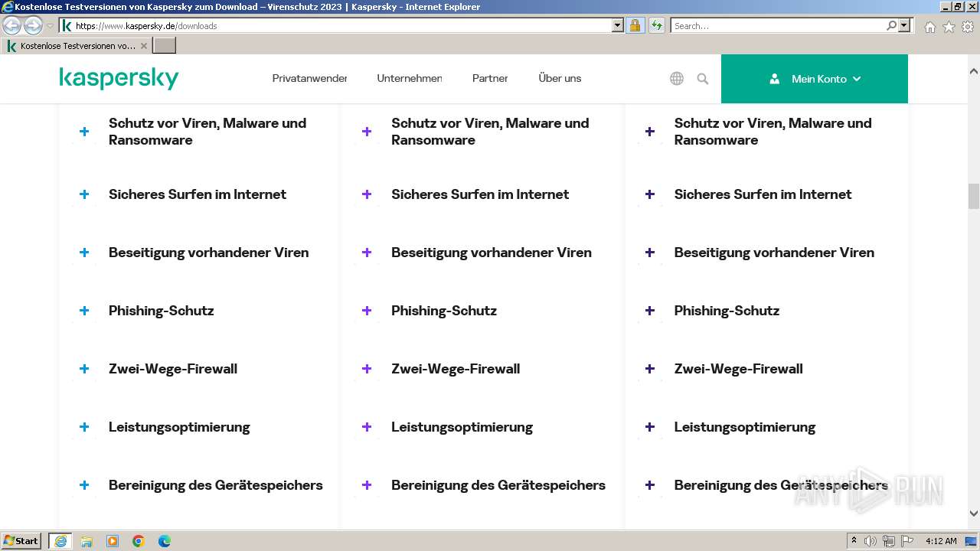Image resolution: width=980 pixels, height=551 pixels.
Task: Open the Mein Konto dropdown
Action: (x=815, y=78)
